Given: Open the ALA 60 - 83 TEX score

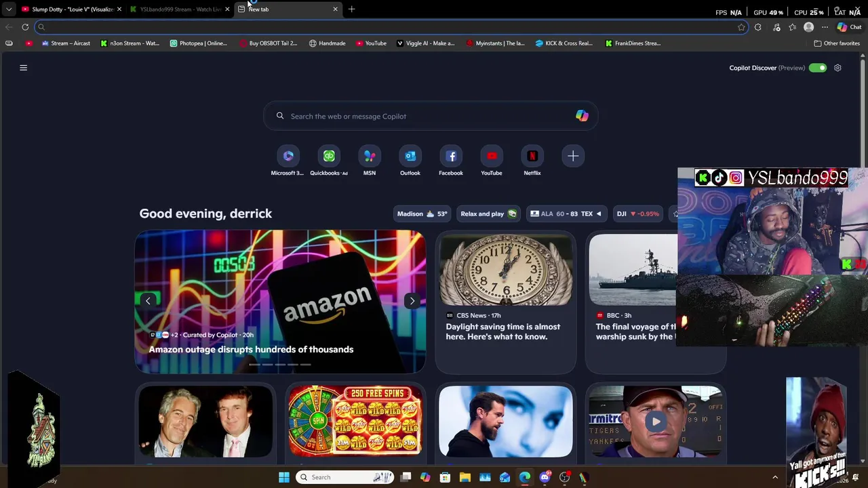Looking at the screenshot, I should pyautogui.click(x=566, y=213).
